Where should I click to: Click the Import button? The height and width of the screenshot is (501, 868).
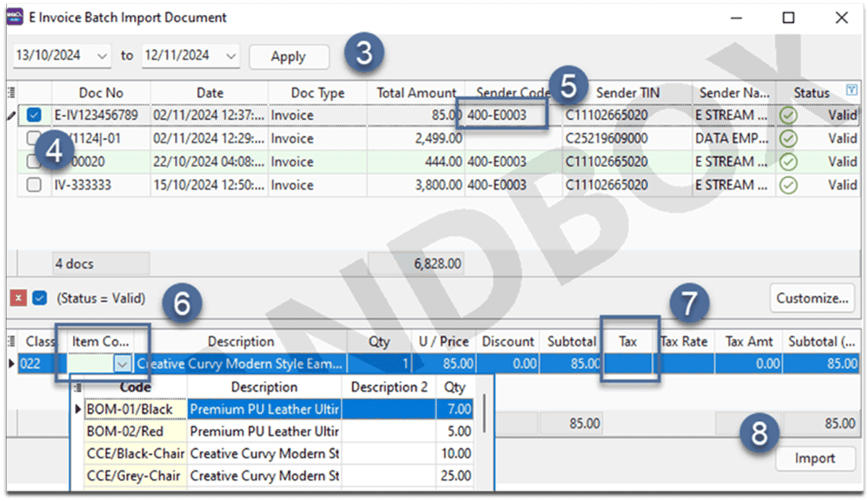[814, 458]
